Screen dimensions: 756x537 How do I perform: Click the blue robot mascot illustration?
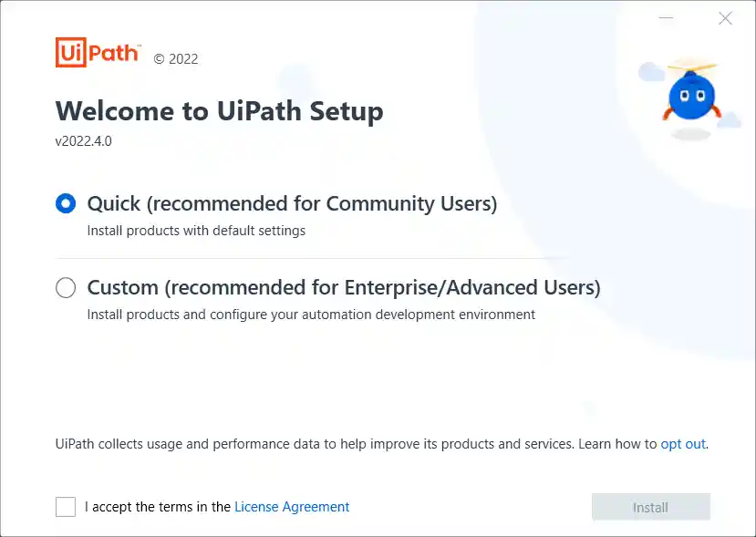tap(691, 98)
